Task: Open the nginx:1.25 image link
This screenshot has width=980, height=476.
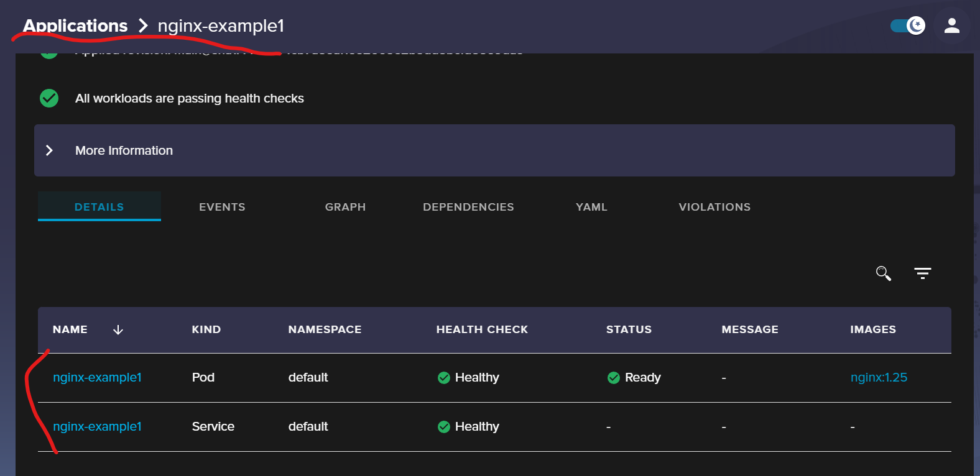Action: tap(879, 377)
